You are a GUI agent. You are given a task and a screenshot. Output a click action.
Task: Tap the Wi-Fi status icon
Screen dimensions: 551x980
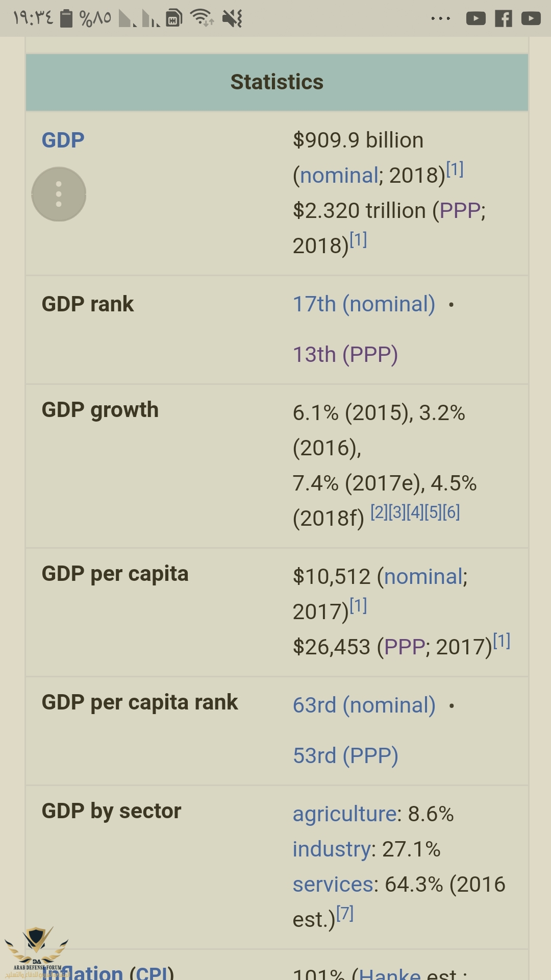click(202, 18)
